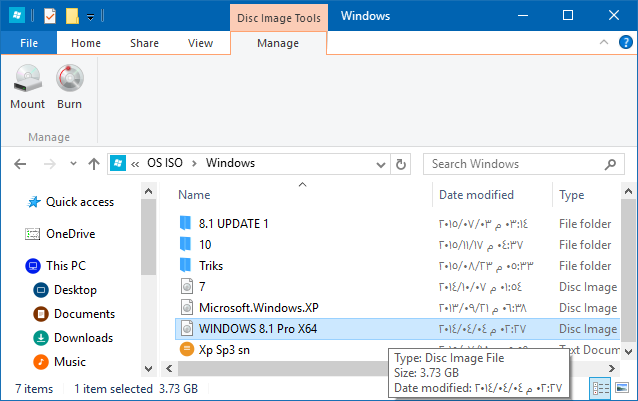Viewport: 638px width, 401px height.
Task: Click the Windows breadcrumb in address bar
Action: point(230,163)
